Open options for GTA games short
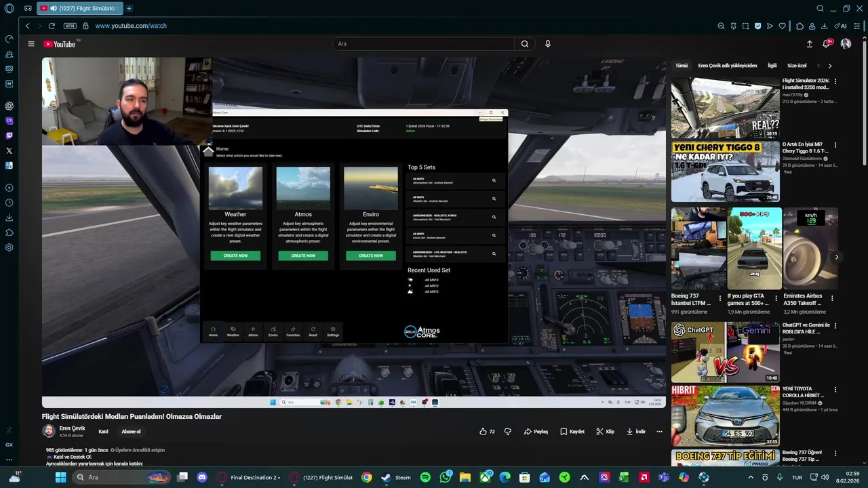Image resolution: width=868 pixels, height=488 pixels. point(778,298)
